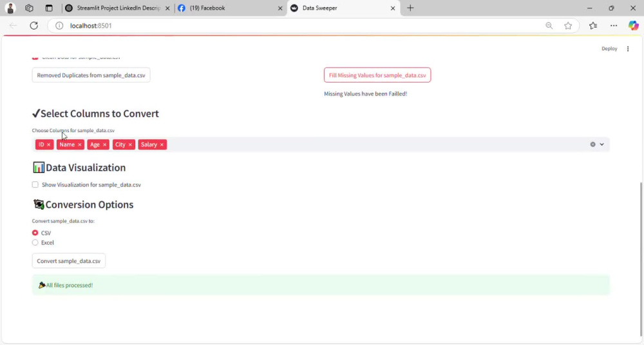Click the Deploy button
This screenshot has height=345, width=644.
[609, 48]
